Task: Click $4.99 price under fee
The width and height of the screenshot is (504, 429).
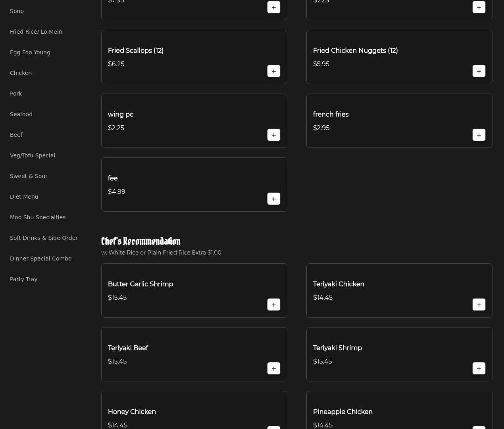Action: [x=116, y=192]
